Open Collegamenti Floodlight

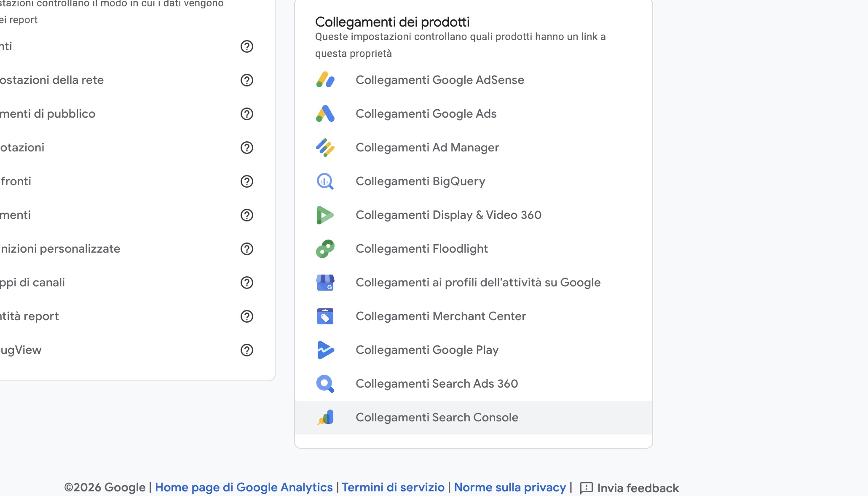(474, 249)
